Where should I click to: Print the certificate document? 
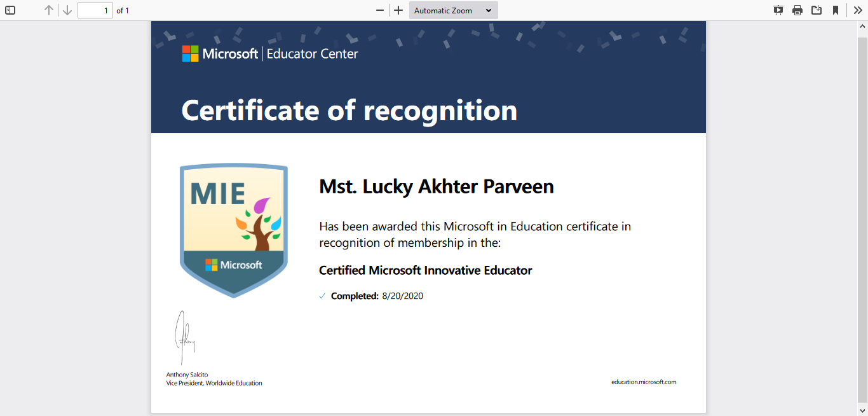[x=797, y=10]
